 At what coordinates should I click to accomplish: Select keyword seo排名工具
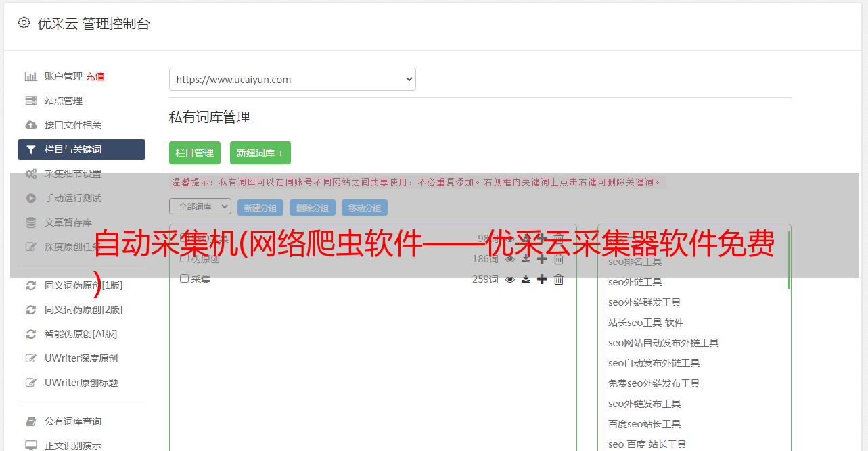pyautogui.click(x=635, y=262)
